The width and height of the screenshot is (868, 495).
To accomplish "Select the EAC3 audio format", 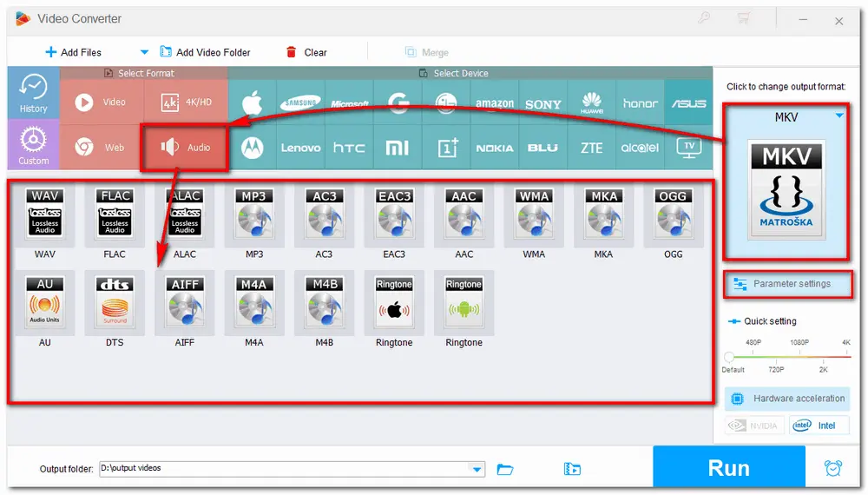I will (x=393, y=214).
